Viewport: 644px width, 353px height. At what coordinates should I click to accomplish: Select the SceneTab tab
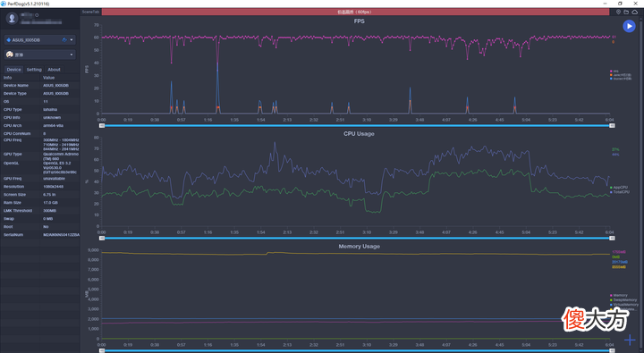tap(90, 12)
